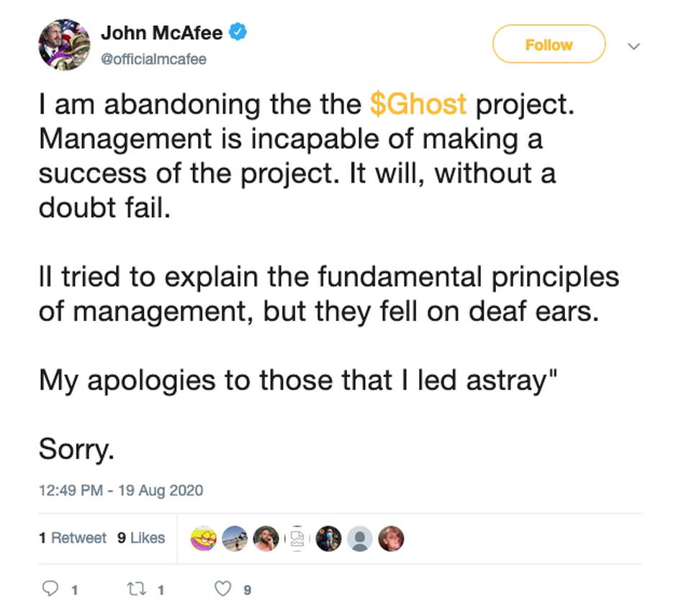Click the beach photo liker avatar
Viewport: 681px width, 616px height.
(235, 538)
